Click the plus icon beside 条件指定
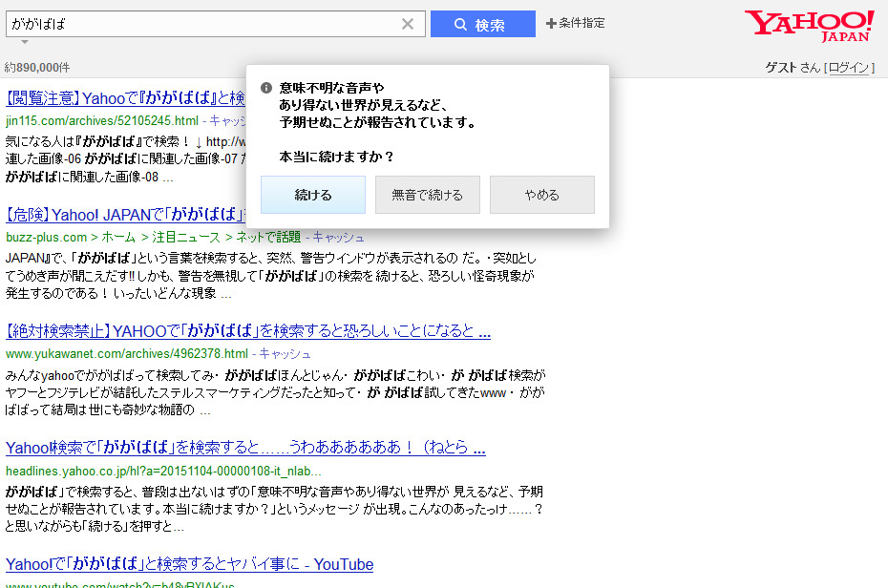Viewport: 888px width, 588px height. (551, 23)
